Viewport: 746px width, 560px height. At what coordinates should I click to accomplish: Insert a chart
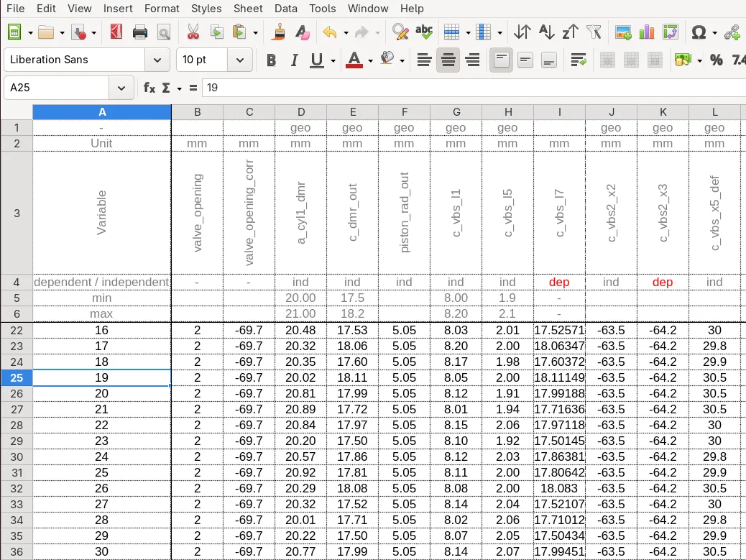pyautogui.click(x=645, y=32)
